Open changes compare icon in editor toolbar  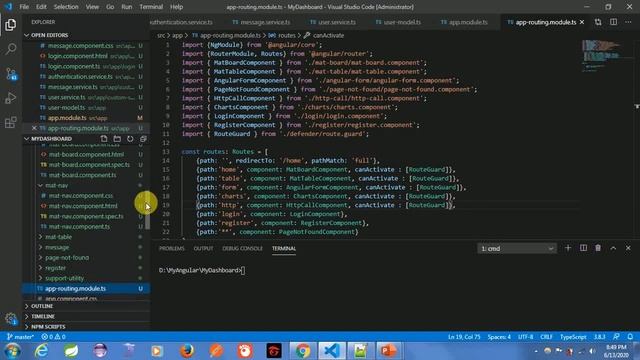click(x=598, y=22)
